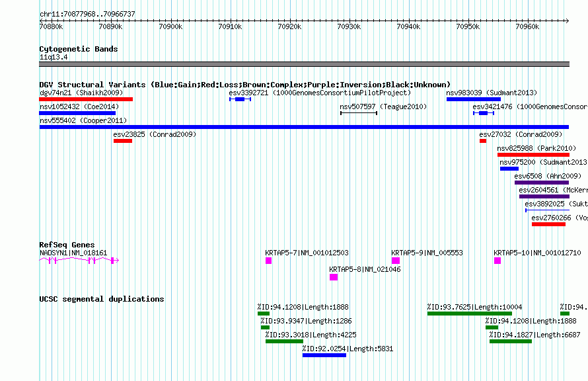Screen dimensions: 588x381
Task: Open the nsv507597 (Teague2010) label
Action: [x=383, y=106]
